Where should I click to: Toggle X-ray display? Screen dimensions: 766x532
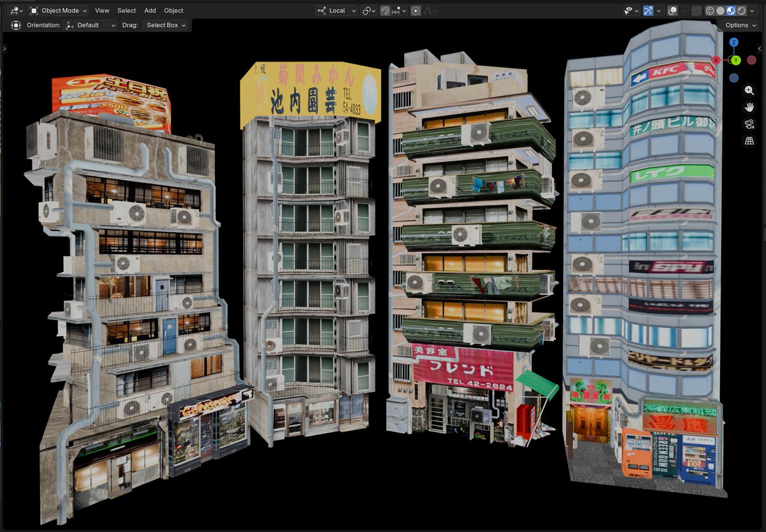[x=696, y=10]
